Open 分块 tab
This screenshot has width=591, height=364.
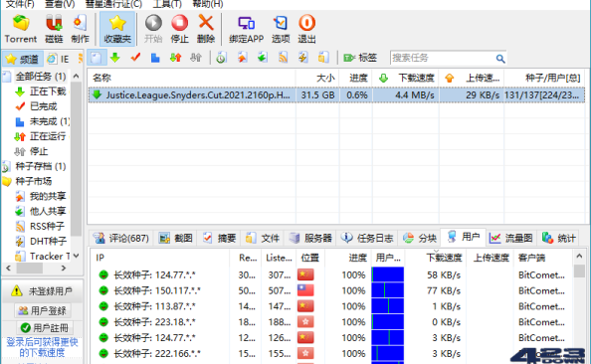pos(420,238)
